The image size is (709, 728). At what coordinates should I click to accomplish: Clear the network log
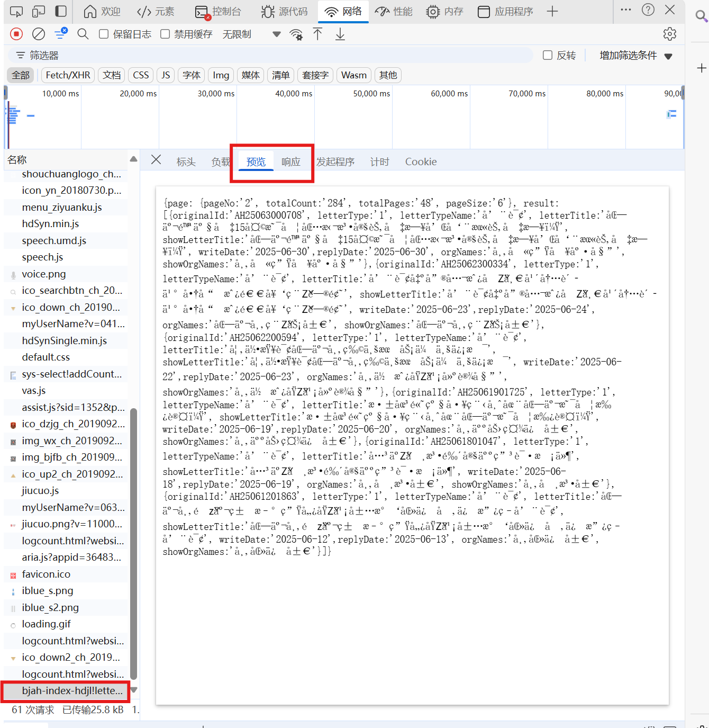click(x=39, y=34)
